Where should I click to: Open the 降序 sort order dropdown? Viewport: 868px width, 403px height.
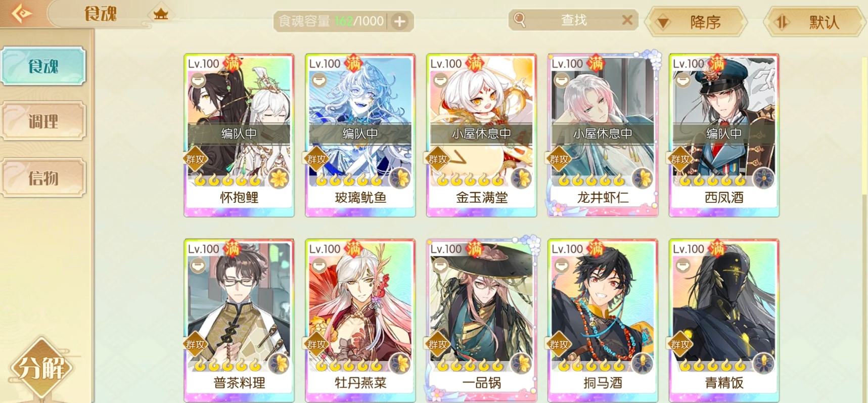click(x=697, y=22)
